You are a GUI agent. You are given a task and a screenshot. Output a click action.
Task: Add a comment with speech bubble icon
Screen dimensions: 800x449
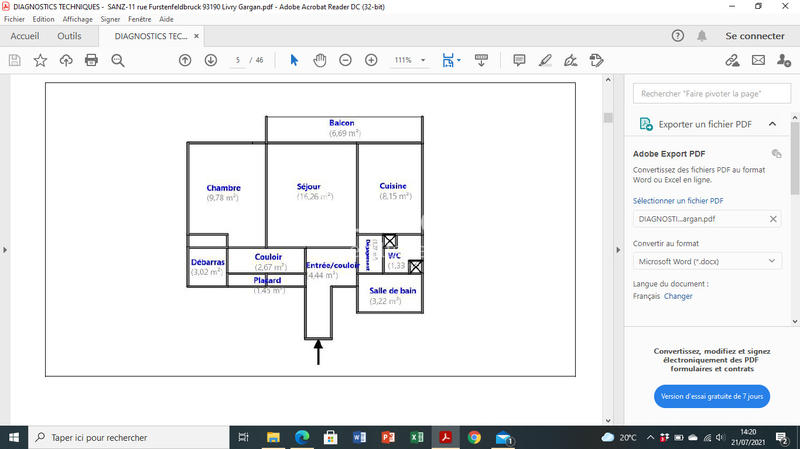(519, 60)
